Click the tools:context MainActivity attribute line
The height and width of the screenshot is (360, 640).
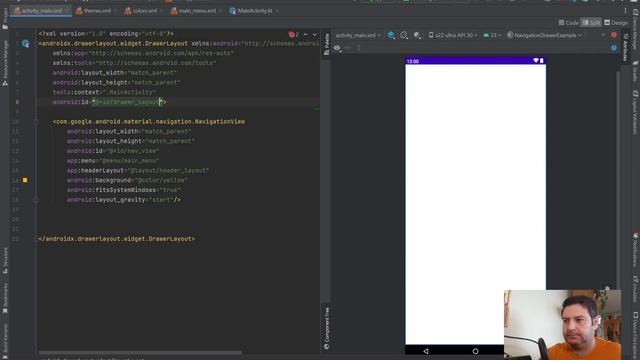point(104,92)
